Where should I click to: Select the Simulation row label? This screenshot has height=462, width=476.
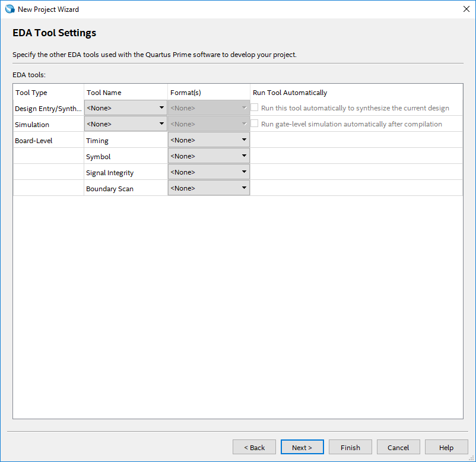pyautogui.click(x=49, y=125)
